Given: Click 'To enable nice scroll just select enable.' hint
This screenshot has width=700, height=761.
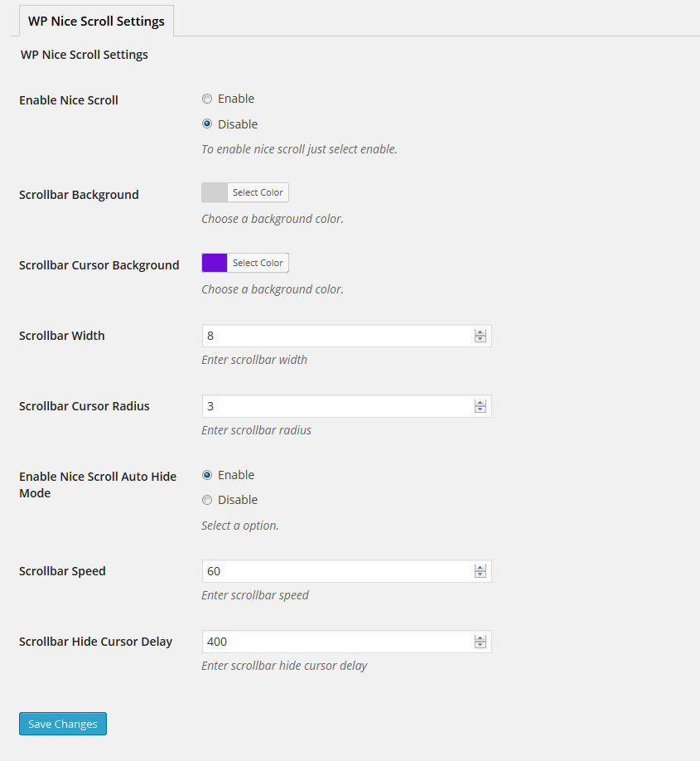Looking at the screenshot, I should click(299, 149).
